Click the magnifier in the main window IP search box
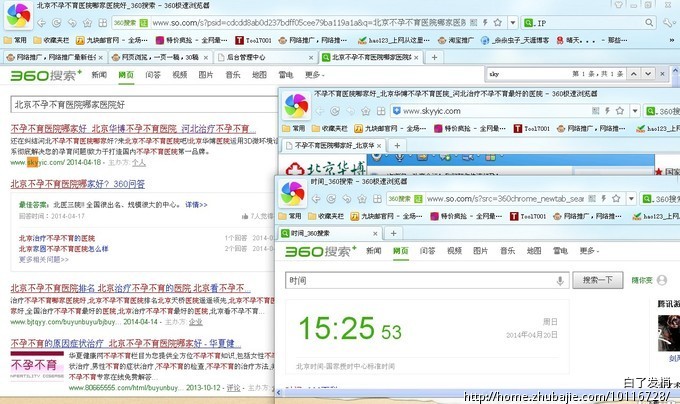Screen dimensions: 680x404 click(x=649, y=23)
